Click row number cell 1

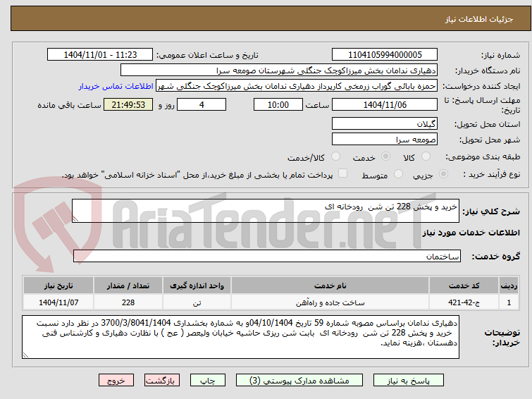pos(509,302)
